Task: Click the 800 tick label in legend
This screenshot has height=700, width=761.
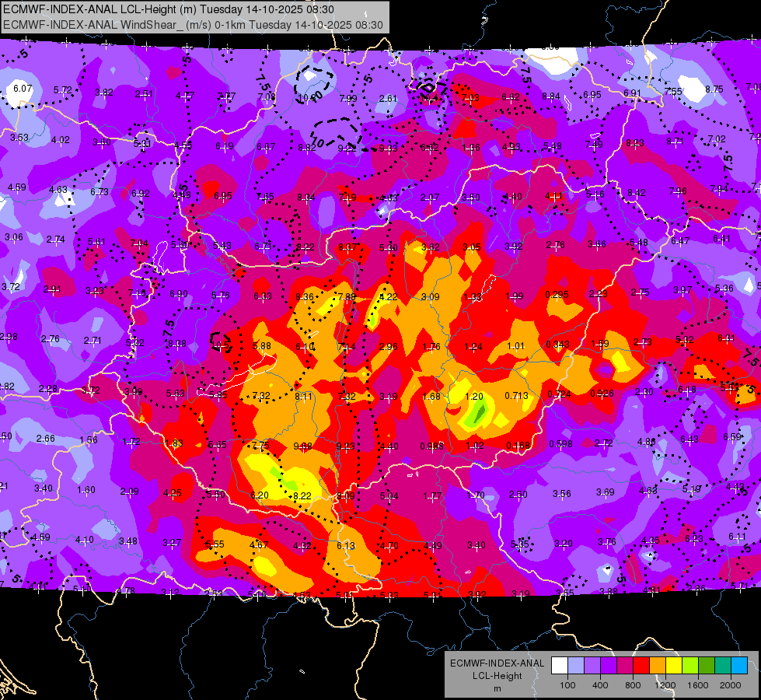Action: pyautogui.click(x=633, y=685)
